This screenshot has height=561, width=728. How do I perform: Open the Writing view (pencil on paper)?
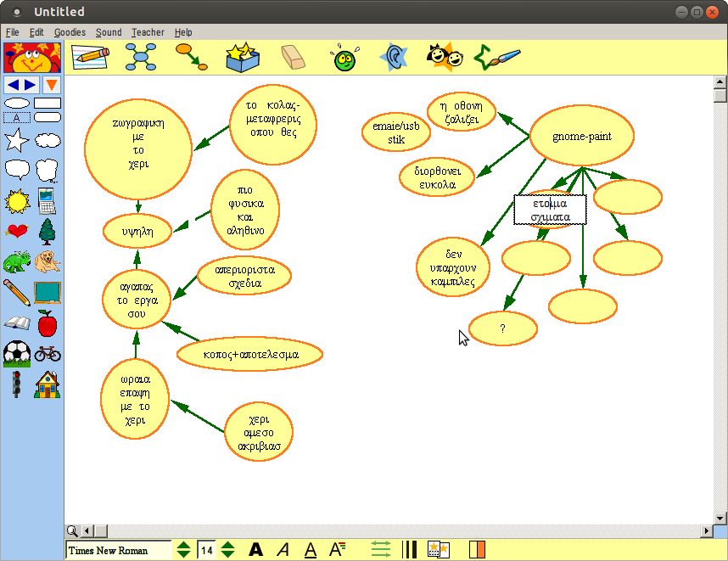[90, 57]
